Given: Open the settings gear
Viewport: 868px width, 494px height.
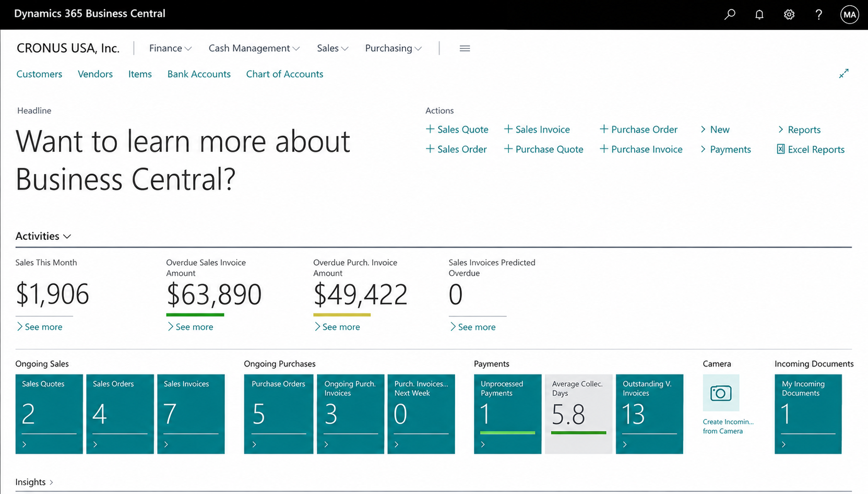Looking at the screenshot, I should point(789,15).
